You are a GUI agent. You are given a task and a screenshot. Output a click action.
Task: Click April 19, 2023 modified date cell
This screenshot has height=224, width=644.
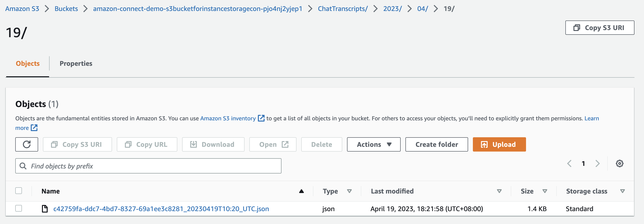click(x=426, y=209)
